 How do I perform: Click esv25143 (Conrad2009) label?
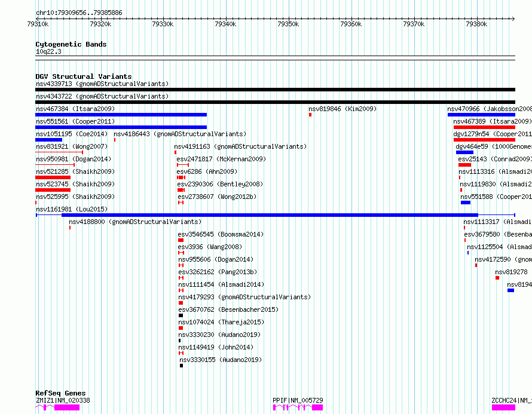495,159
